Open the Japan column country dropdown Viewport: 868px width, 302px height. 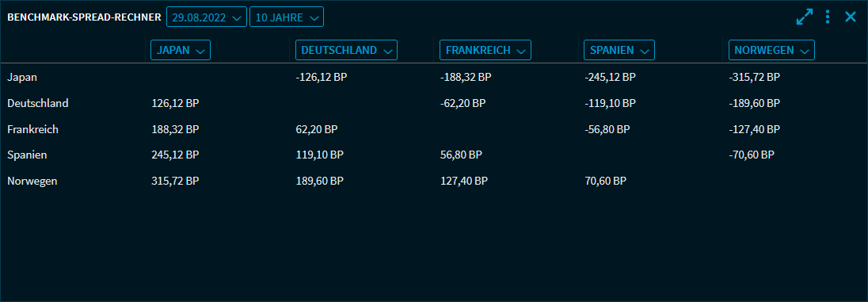pyautogui.click(x=181, y=50)
